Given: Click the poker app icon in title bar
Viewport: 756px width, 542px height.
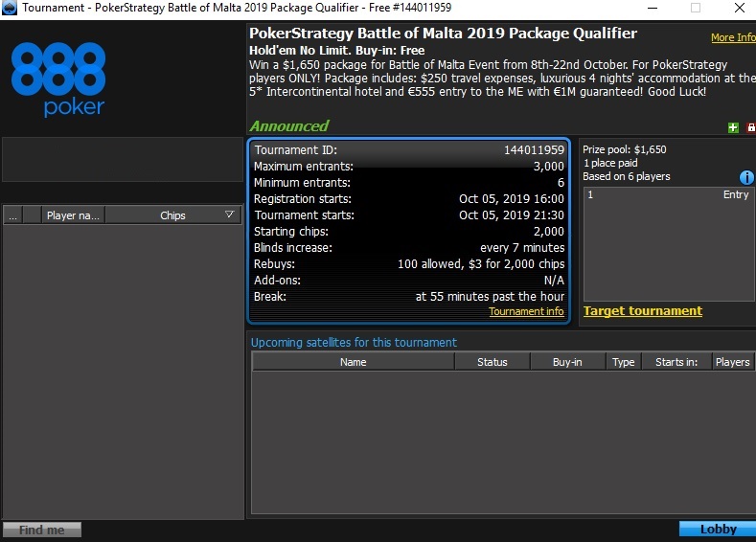Looking at the screenshot, I should (x=10, y=8).
